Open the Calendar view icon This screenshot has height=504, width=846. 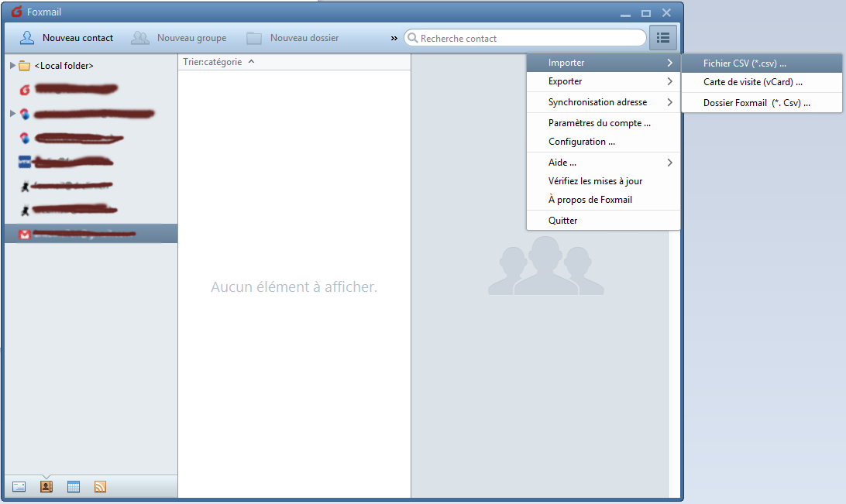74,487
